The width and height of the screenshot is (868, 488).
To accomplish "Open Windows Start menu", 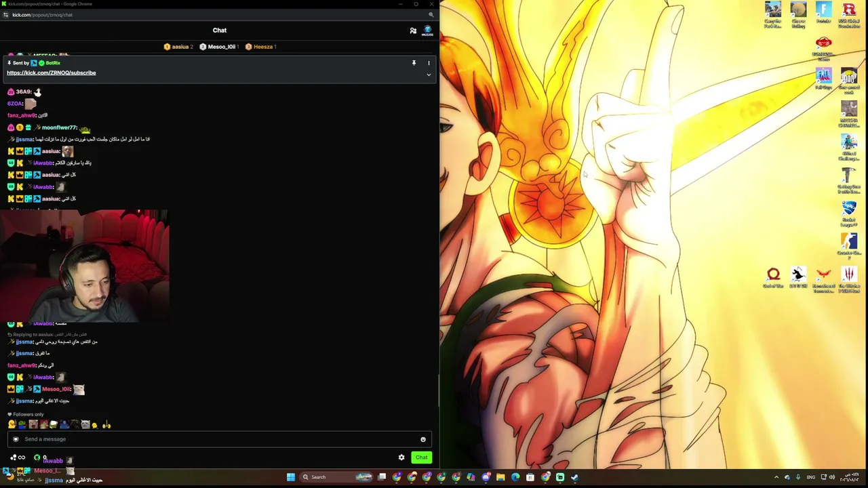I will pyautogui.click(x=291, y=477).
